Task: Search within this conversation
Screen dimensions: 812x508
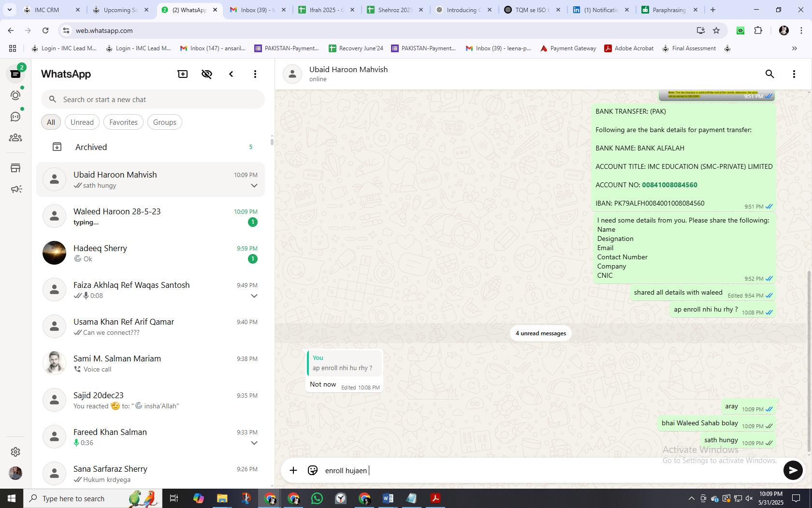Action: coord(769,74)
